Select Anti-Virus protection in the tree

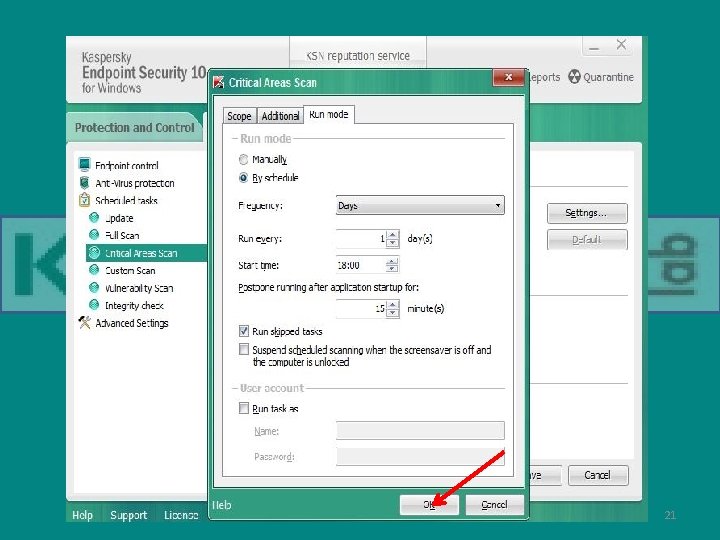pos(135,183)
